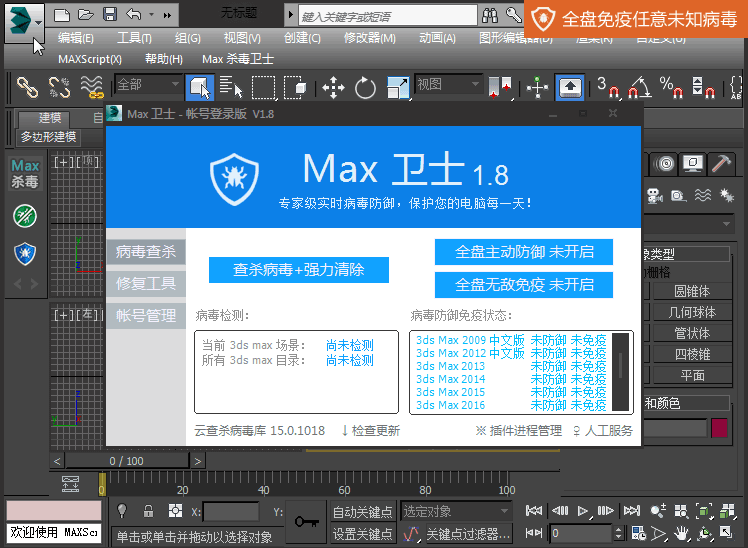Select the Bind to Space Warp icon
Screen dimensions: 748x548
pyautogui.click(x=91, y=87)
